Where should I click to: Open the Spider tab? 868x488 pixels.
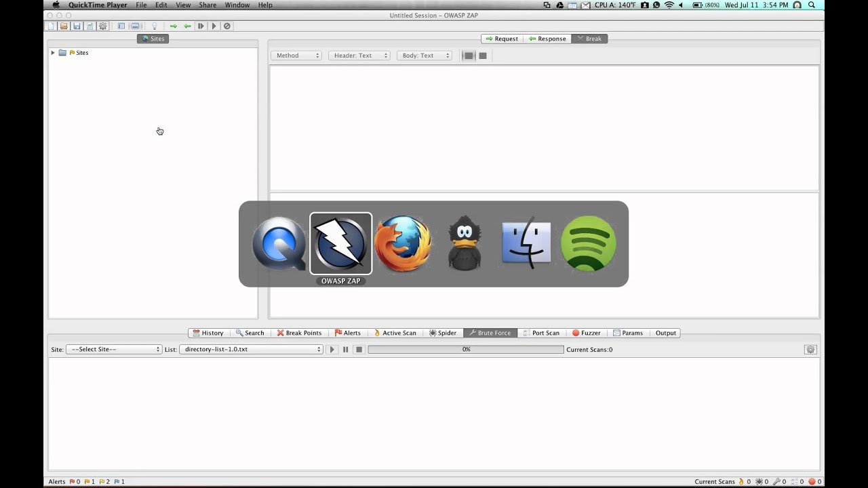pyautogui.click(x=443, y=333)
